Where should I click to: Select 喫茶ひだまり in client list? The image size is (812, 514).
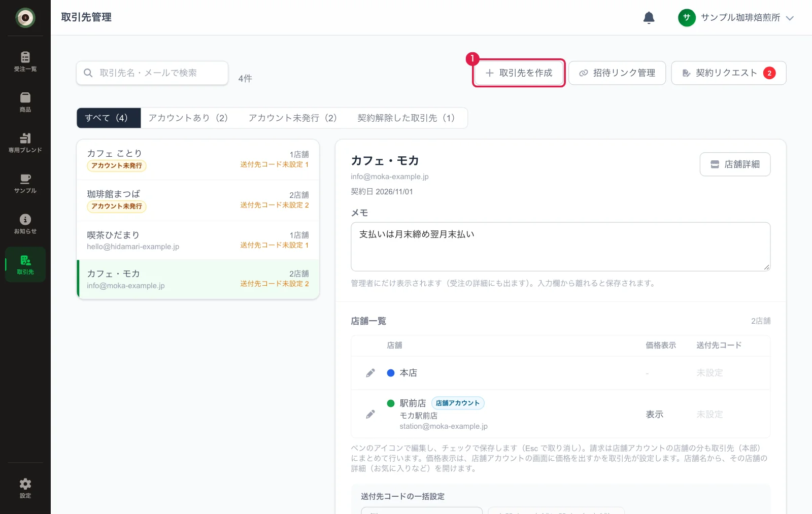(x=198, y=240)
